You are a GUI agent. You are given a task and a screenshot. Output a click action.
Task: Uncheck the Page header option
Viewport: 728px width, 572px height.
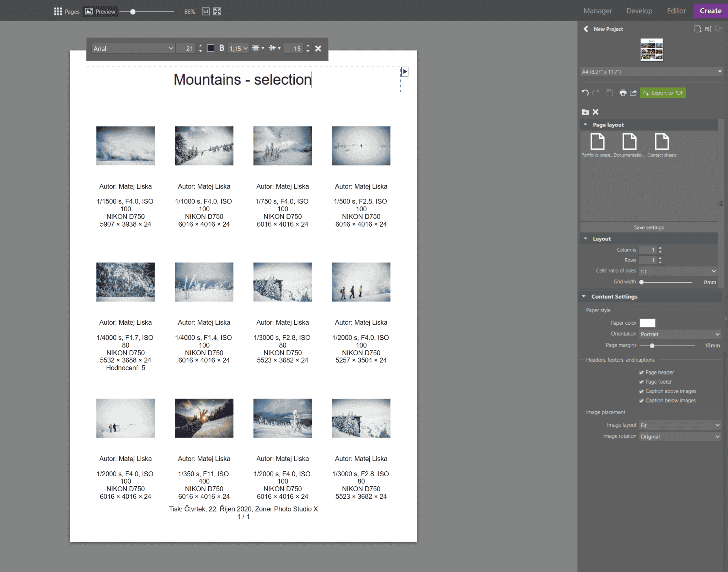(x=642, y=372)
